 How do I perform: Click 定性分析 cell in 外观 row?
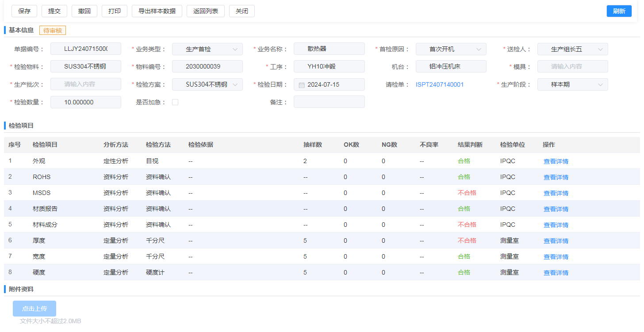[116, 161]
